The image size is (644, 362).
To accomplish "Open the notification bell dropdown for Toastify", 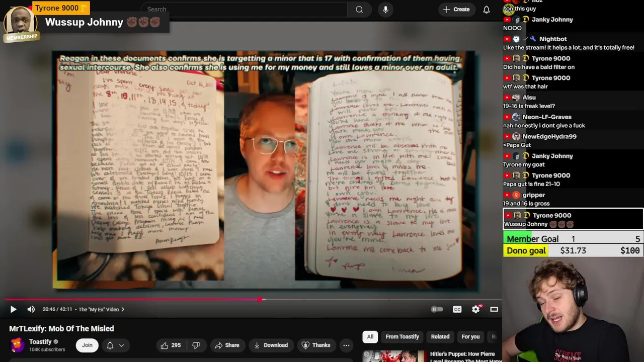I will 115,345.
